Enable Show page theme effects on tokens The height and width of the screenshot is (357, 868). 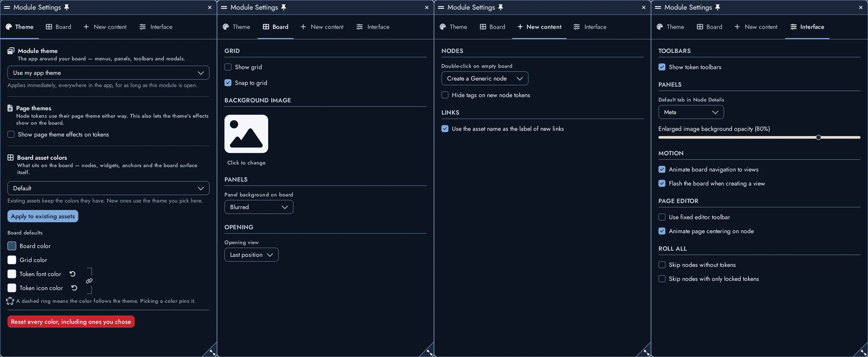(11, 135)
